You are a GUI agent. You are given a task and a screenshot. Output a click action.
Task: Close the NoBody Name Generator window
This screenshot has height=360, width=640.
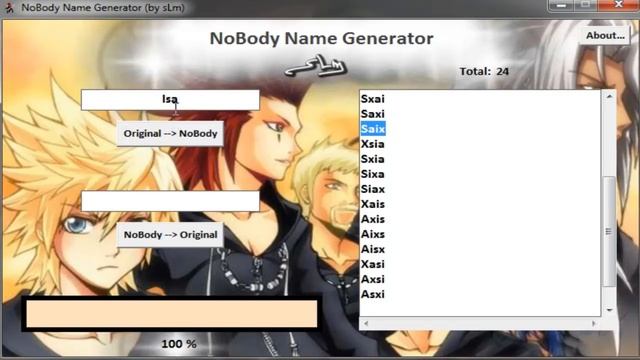pos(618,5)
